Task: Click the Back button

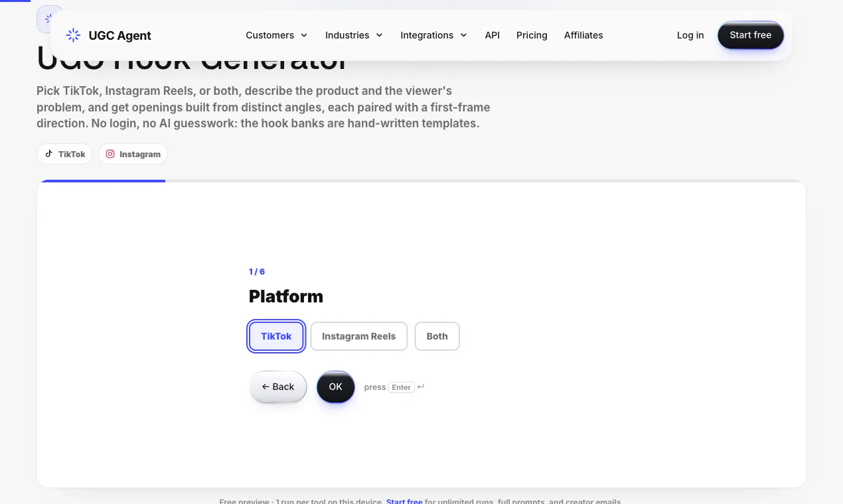Action: (278, 387)
